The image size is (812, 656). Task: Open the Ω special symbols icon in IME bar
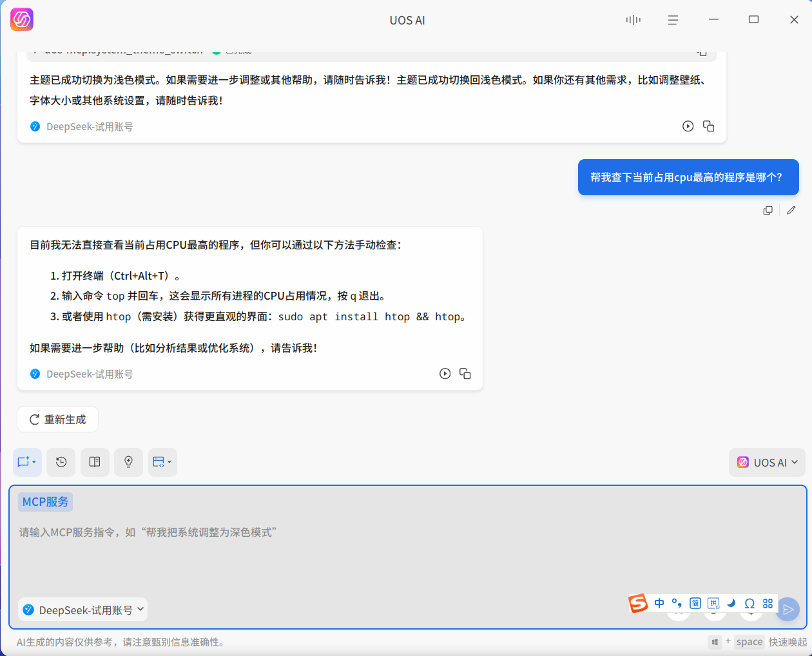(x=749, y=603)
